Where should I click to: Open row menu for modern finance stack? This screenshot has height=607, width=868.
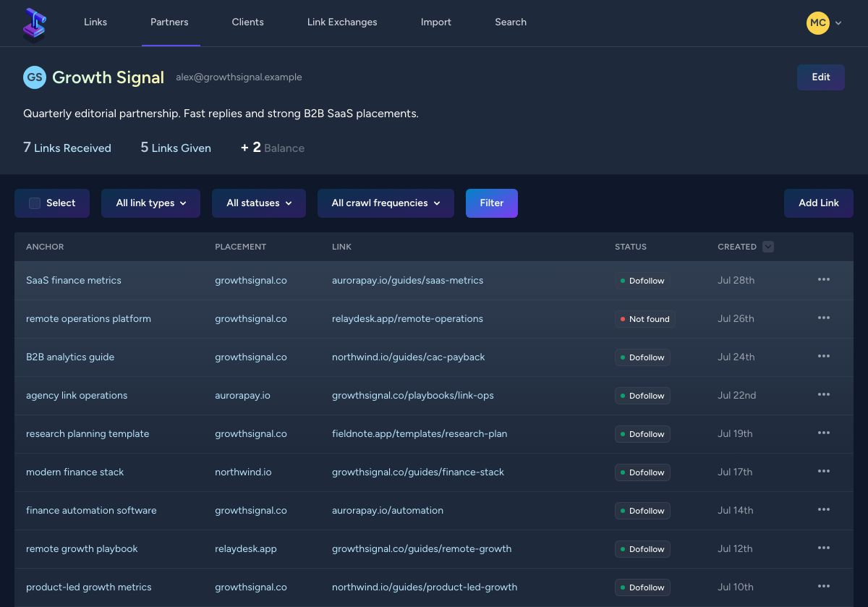824,472
